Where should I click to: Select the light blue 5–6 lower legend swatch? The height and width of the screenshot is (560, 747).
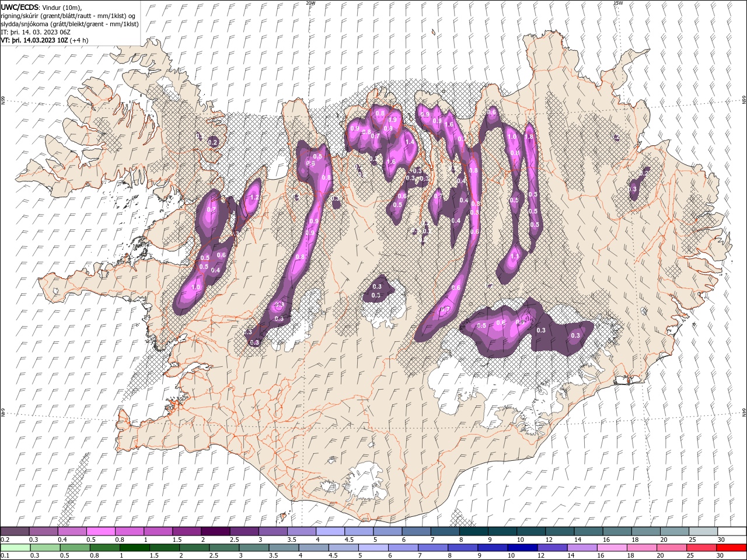[373, 548]
